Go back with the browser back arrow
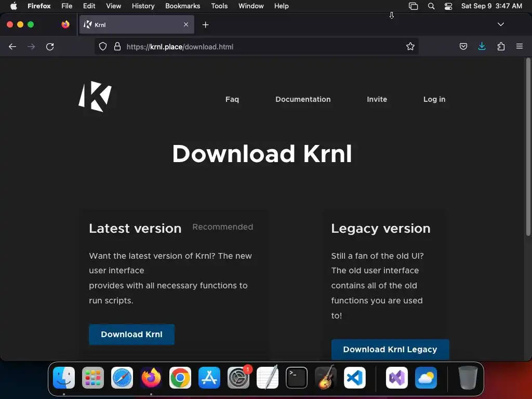The width and height of the screenshot is (532, 399). [12, 47]
